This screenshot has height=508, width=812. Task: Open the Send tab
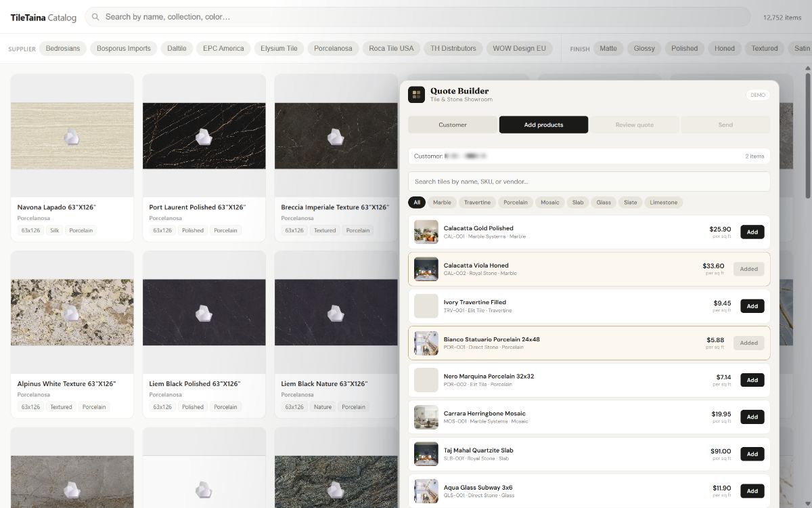pyautogui.click(x=725, y=125)
